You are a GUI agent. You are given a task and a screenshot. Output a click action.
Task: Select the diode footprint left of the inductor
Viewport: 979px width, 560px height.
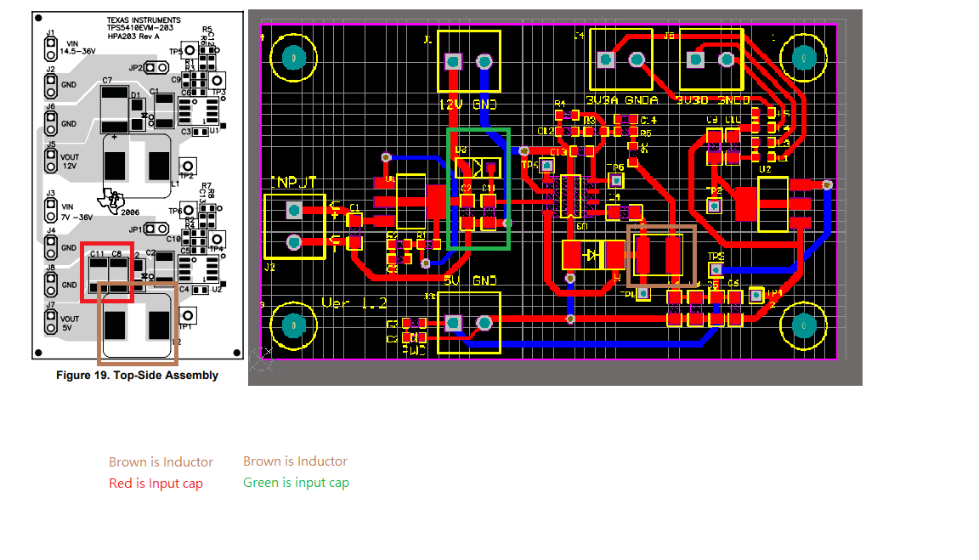point(594,255)
